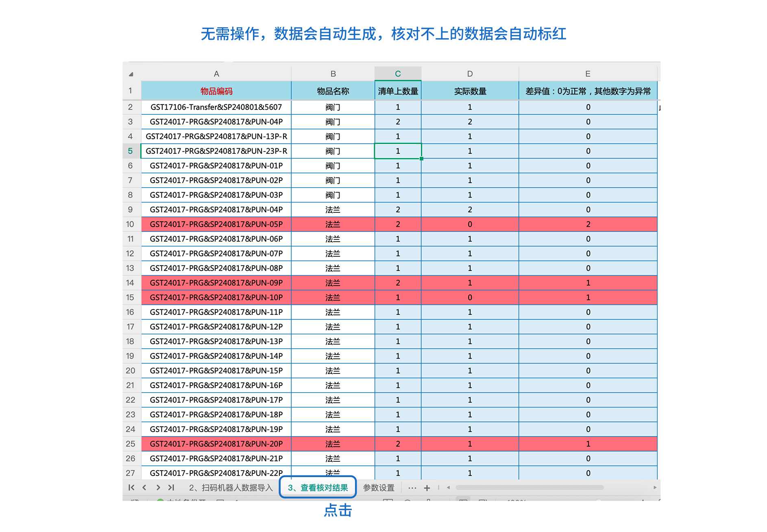Select red cell GST24017-PRG&SP240817&PUN-09P
This screenshot has height=532, width=767.
(216, 283)
